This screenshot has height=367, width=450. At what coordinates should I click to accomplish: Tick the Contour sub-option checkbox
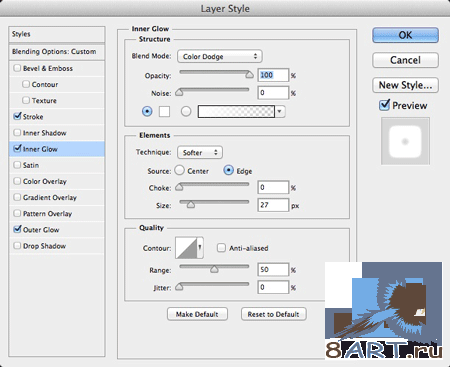26,84
